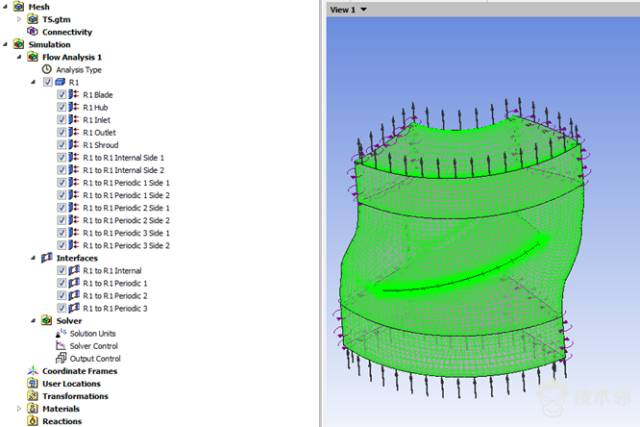Click the Solver node icon

click(47, 320)
